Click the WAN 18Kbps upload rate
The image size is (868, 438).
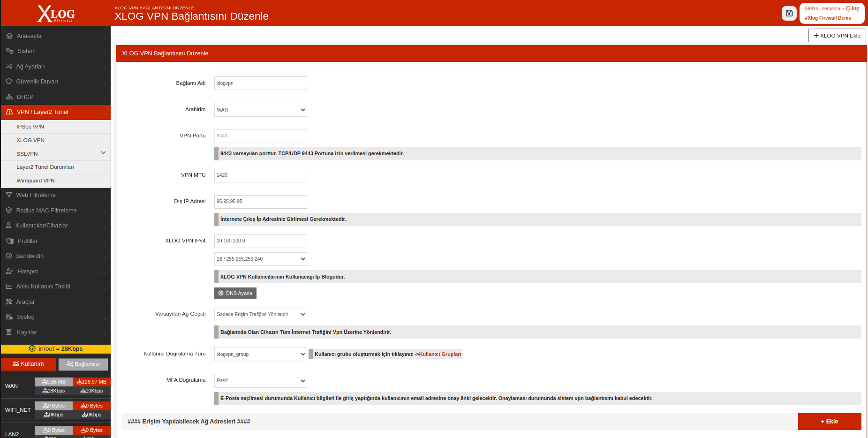(53, 391)
